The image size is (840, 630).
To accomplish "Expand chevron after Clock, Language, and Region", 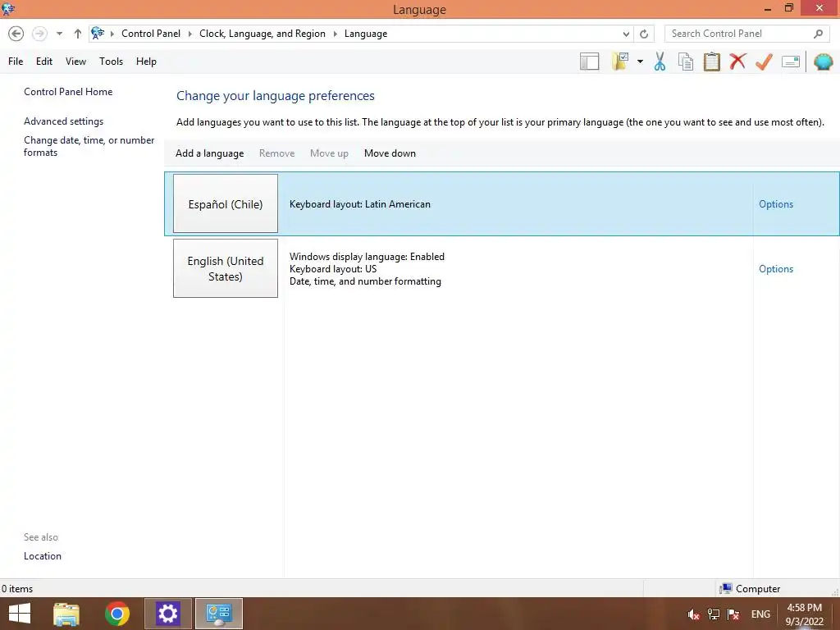I will coord(335,34).
